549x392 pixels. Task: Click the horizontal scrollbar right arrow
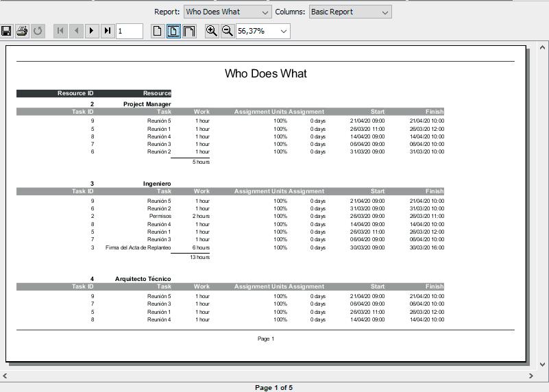[x=531, y=376]
